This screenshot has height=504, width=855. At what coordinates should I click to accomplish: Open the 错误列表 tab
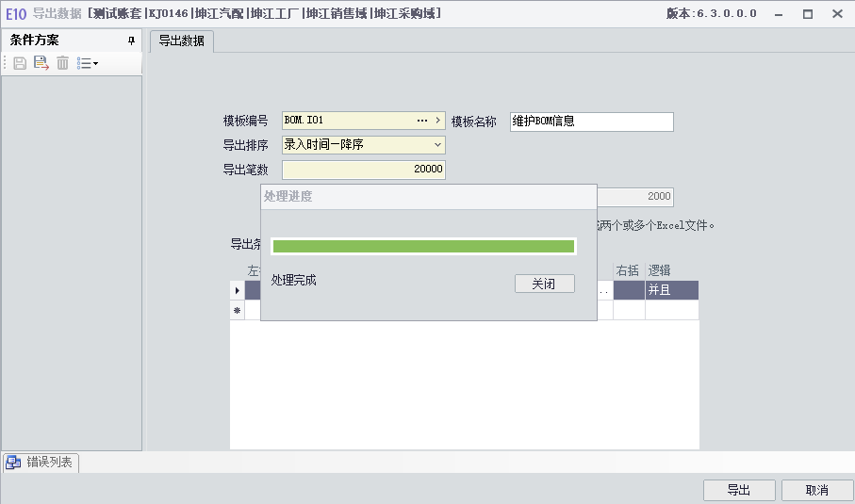(x=41, y=462)
